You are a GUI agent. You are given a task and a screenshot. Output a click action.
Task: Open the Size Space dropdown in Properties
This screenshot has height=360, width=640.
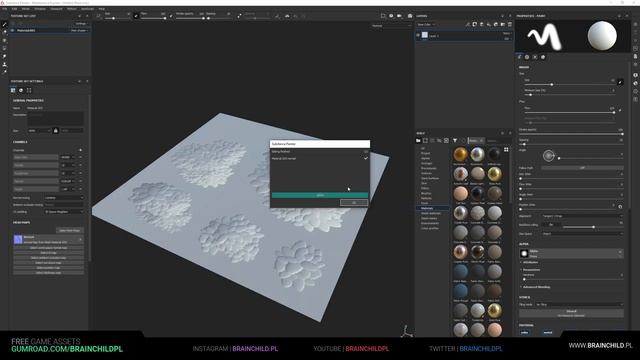point(582,234)
